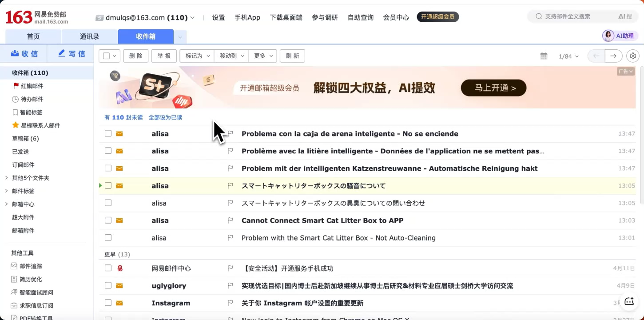Open 会员中心 in the top menu
Image resolution: width=644 pixels, height=320 pixels.
click(396, 17)
